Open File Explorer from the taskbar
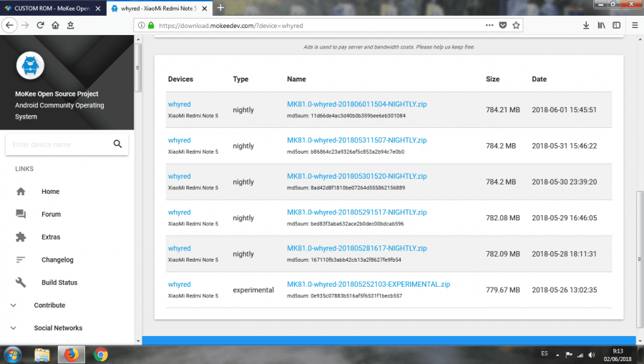The height and width of the screenshot is (364, 644). (42, 355)
